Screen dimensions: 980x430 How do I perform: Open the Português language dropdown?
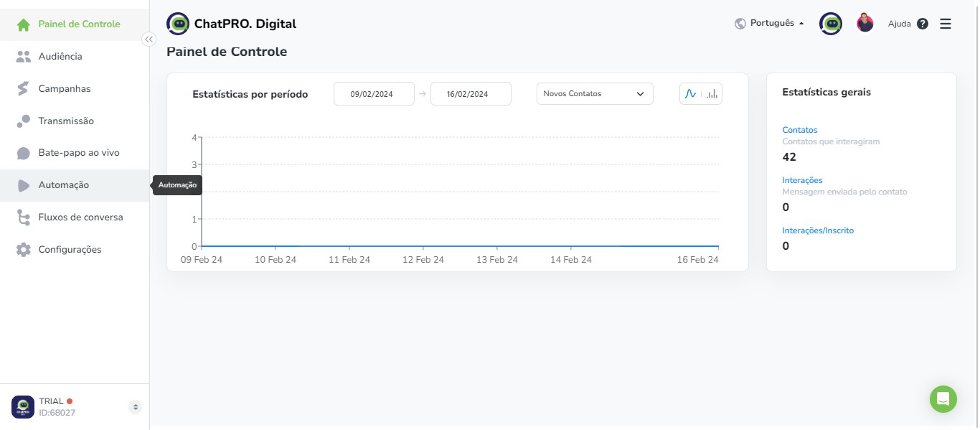tap(777, 24)
